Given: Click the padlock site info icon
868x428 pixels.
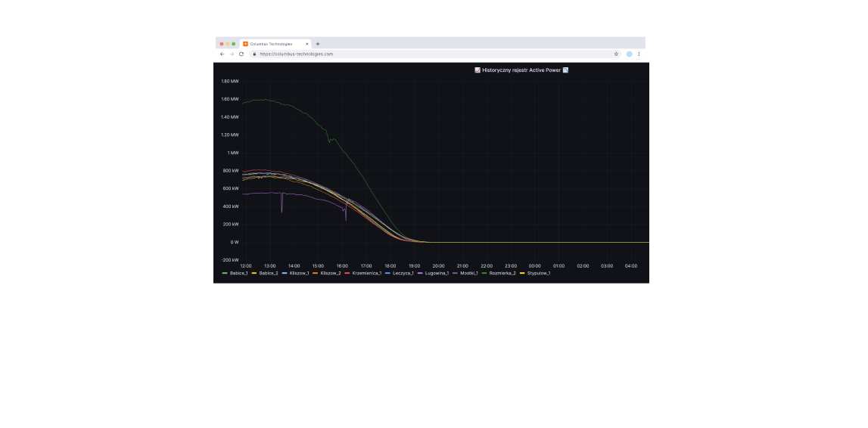Looking at the screenshot, I should tap(255, 54).
